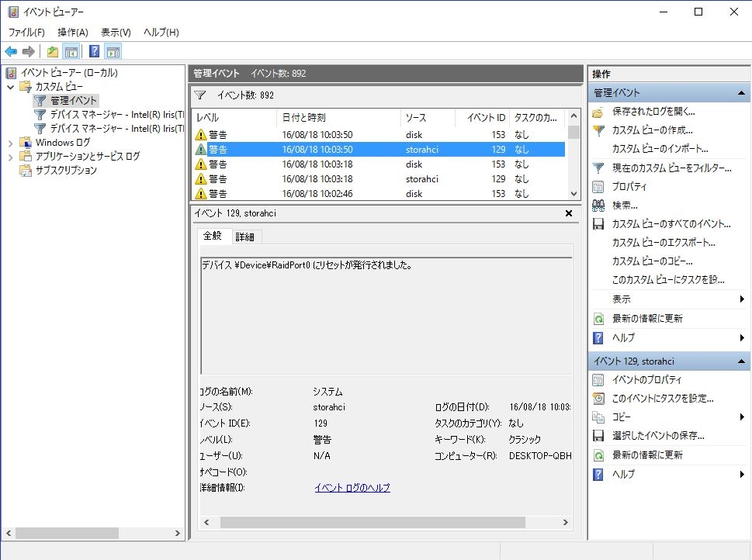Open 保存されたログを開く... action
Screen dimensions: 752x560
pos(653,112)
